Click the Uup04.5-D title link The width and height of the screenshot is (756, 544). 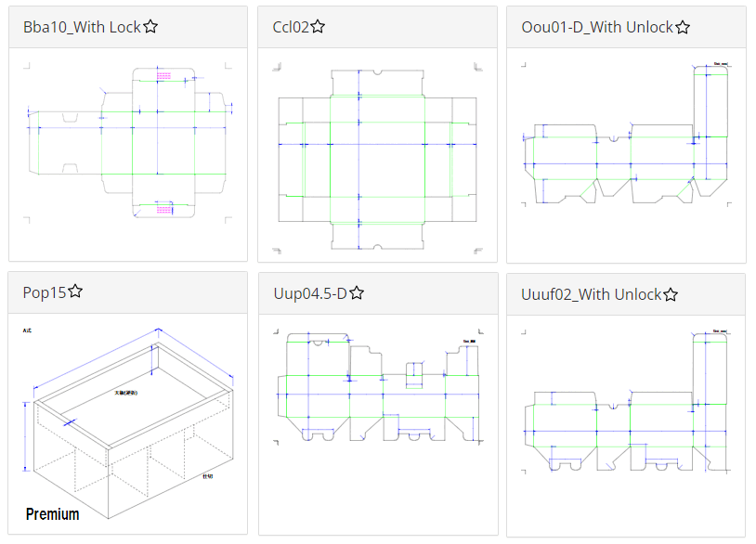click(x=310, y=293)
